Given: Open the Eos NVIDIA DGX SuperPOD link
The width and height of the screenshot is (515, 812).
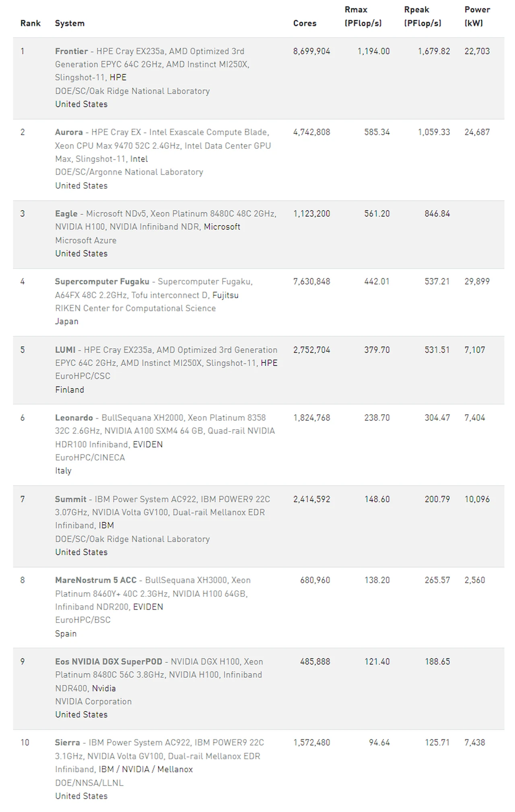Looking at the screenshot, I should [x=108, y=662].
